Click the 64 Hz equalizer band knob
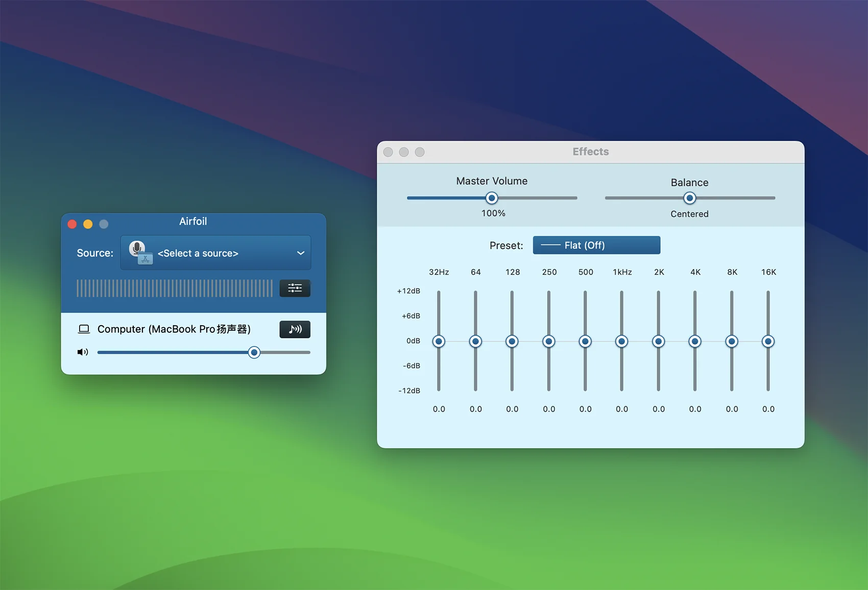Viewport: 868px width, 590px height. coord(475,341)
